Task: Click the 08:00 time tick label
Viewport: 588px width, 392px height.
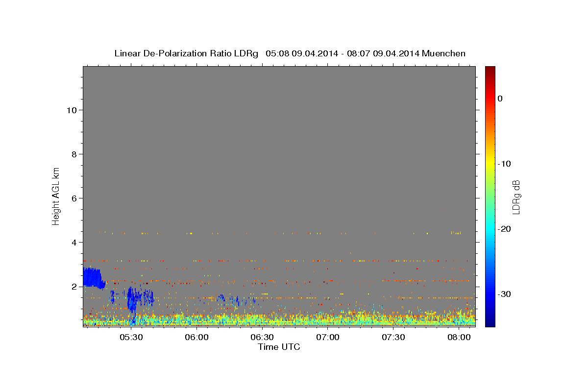Action: (458, 338)
